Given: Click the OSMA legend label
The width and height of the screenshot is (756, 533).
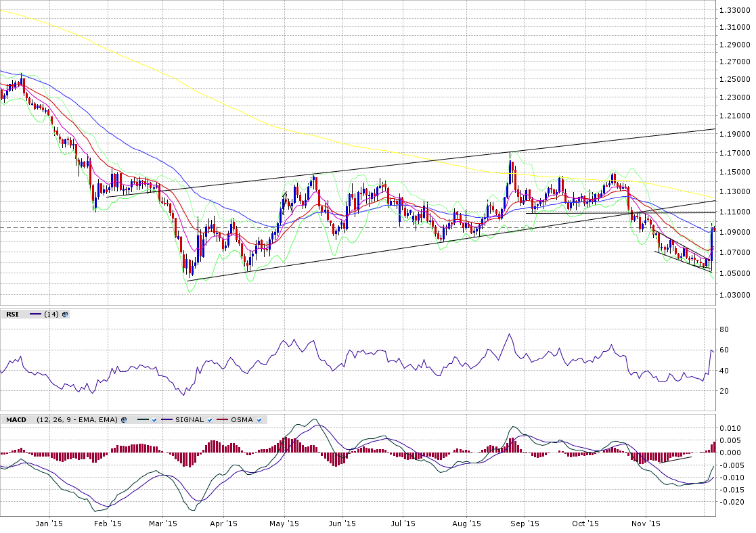Looking at the screenshot, I should point(242,419).
